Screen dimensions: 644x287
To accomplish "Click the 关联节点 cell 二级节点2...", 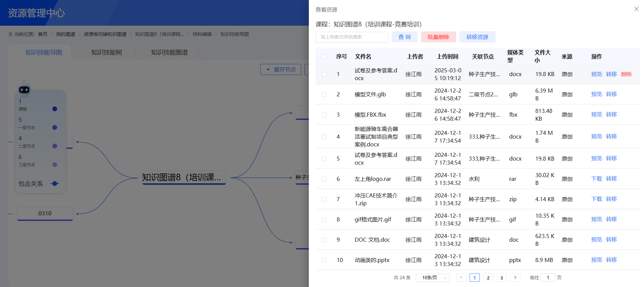I will 483,95.
